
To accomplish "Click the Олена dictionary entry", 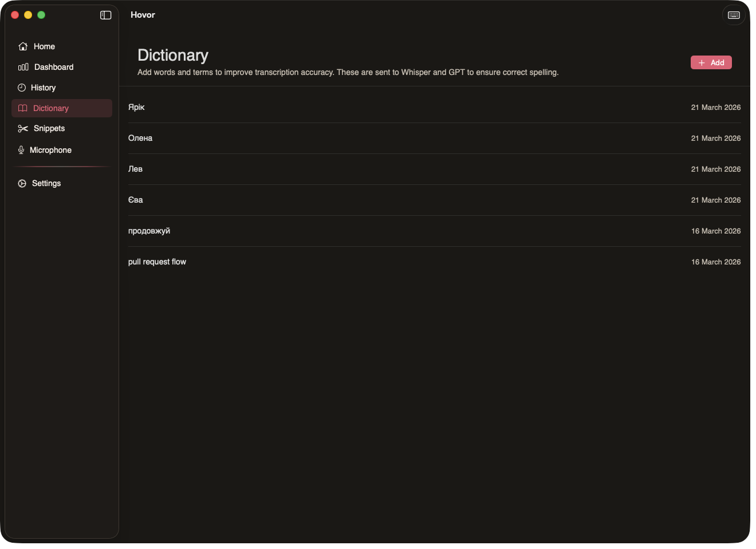I will pyautogui.click(x=140, y=138).
